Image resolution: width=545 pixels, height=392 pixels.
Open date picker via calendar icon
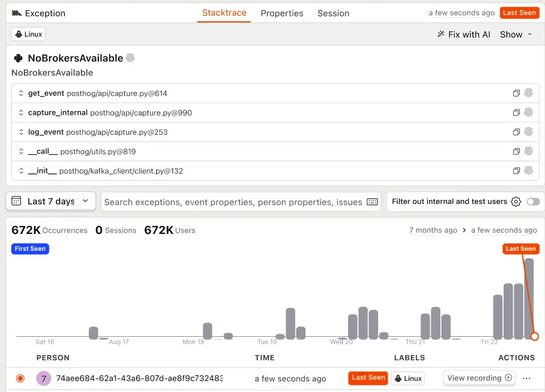17,201
